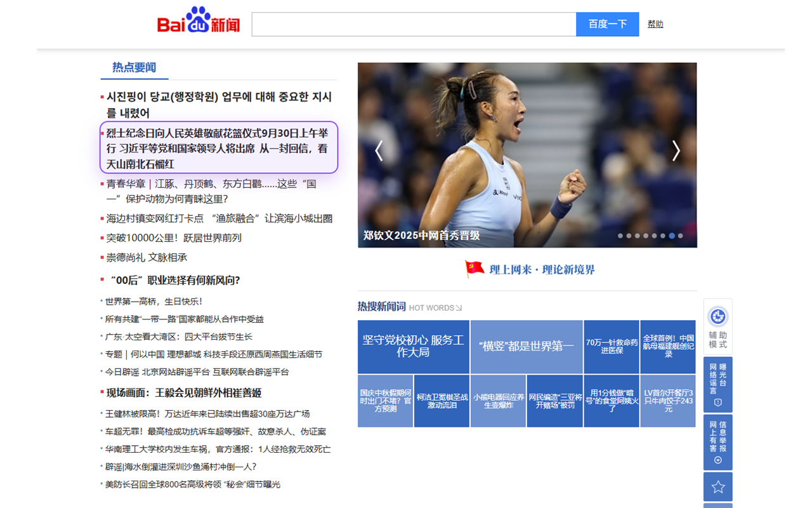Select the 热点要闻 tab
The width and height of the screenshot is (812, 508).
(134, 68)
